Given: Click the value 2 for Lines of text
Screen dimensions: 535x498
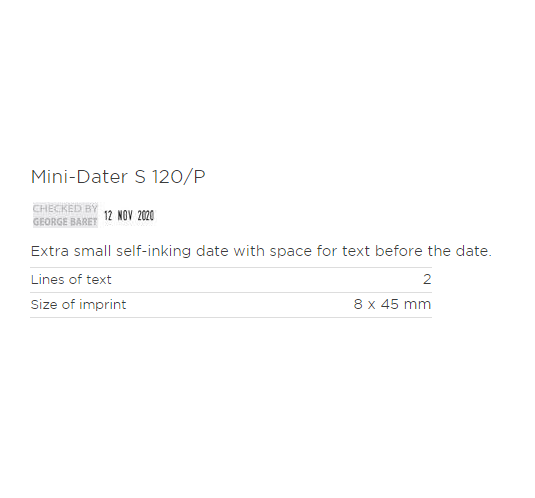Looking at the screenshot, I should pos(427,280).
